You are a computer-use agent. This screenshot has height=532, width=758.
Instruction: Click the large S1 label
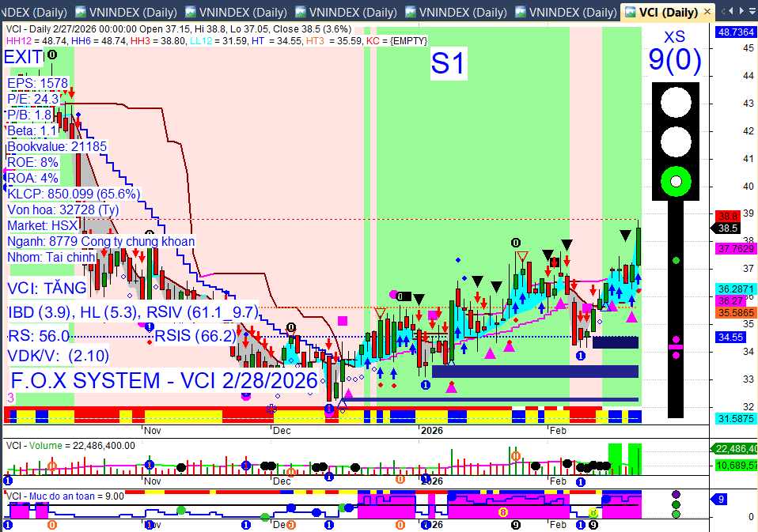(448, 63)
